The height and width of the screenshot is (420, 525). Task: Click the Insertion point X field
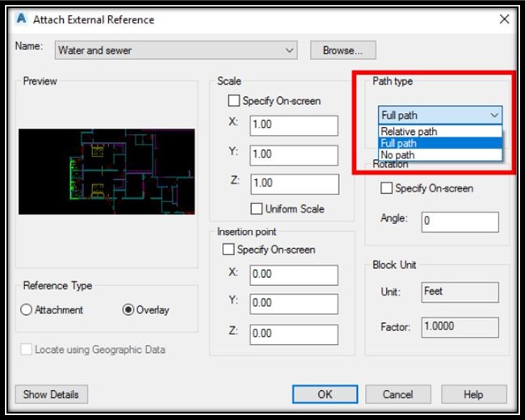(x=294, y=275)
